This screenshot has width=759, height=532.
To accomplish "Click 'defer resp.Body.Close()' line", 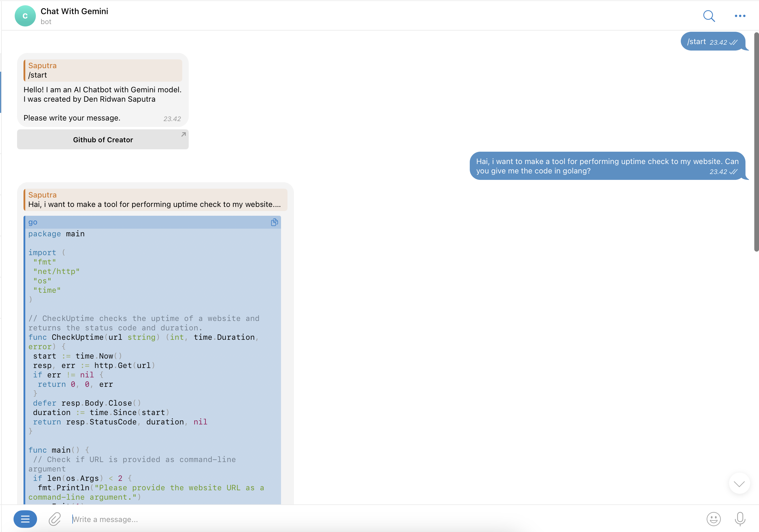I will click(87, 403).
